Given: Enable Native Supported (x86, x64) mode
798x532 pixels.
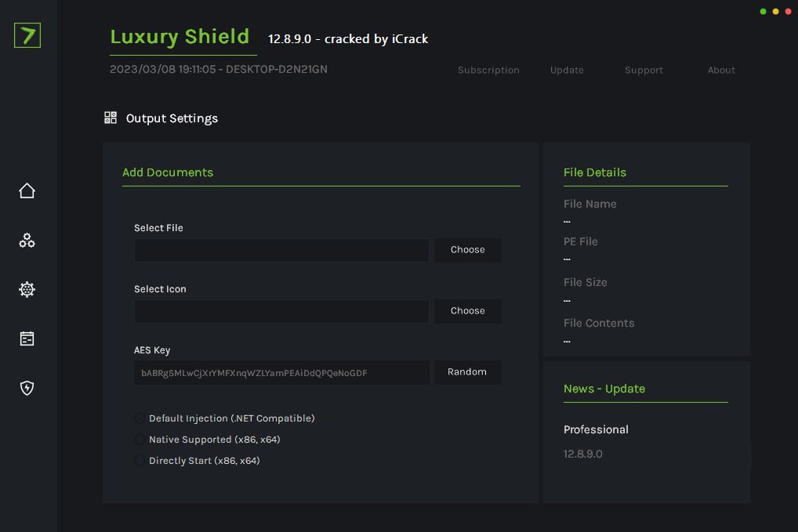Looking at the screenshot, I should tap(140, 440).
